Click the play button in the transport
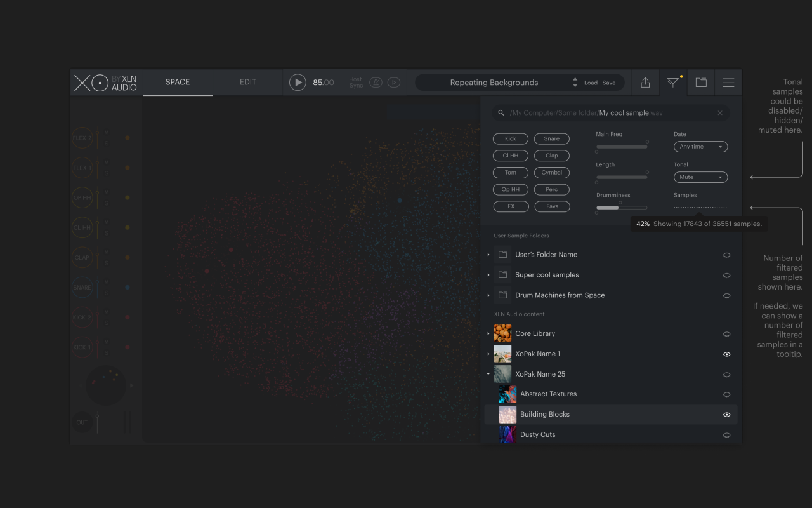This screenshot has width=812, height=508. point(298,83)
